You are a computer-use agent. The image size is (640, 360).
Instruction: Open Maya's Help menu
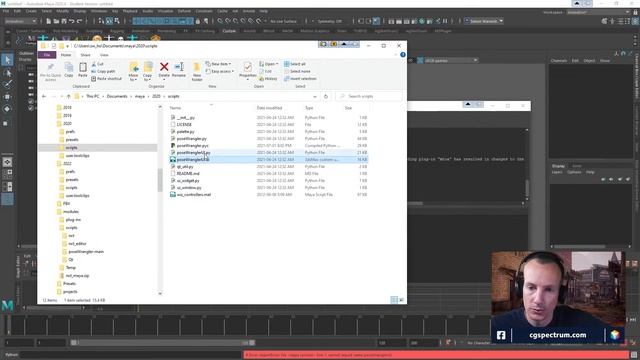(264, 11)
